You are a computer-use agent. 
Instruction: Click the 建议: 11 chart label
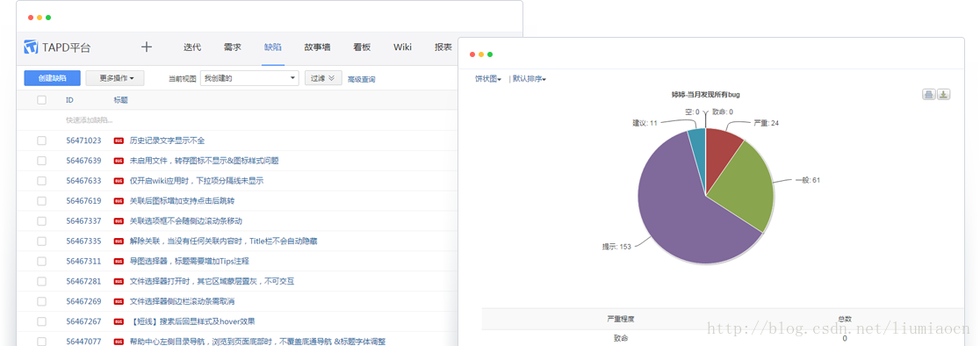pos(645,123)
